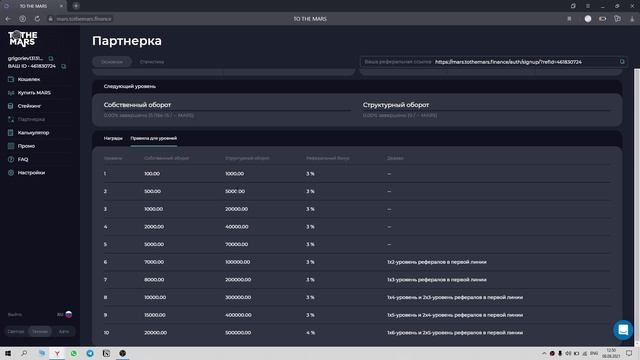Open WhatsApp from the taskbar

coord(74,353)
